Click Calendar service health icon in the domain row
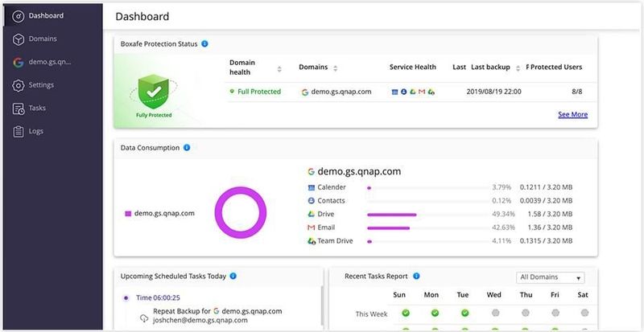This screenshot has height=332, width=644. 394,92
